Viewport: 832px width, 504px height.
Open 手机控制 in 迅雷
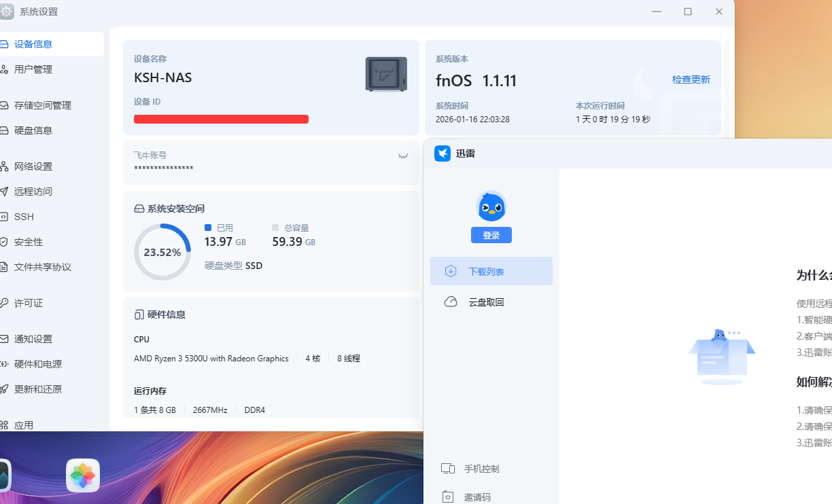[x=481, y=469]
